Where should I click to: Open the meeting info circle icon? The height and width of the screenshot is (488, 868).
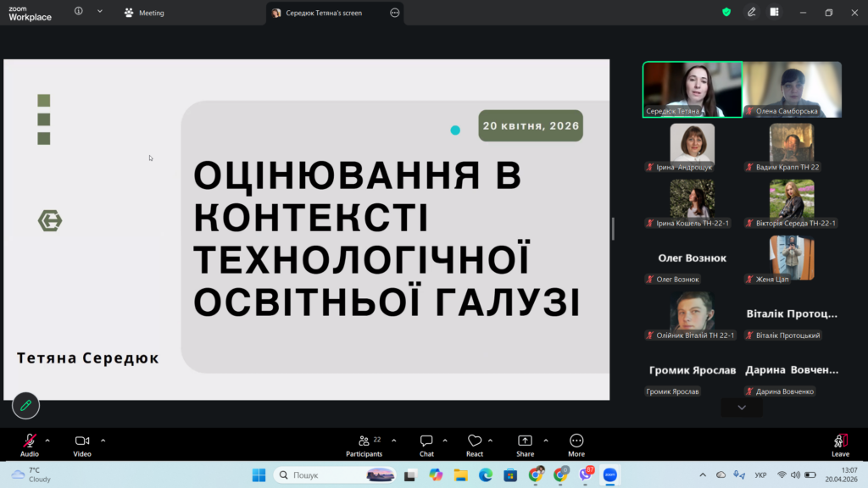(x=79, y=12)
